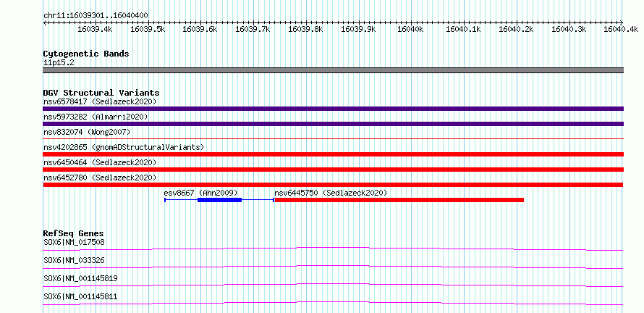644x313 pixels.
Task: Open the DGV Structural Variants track title
Action: click(x=101, y=93)
